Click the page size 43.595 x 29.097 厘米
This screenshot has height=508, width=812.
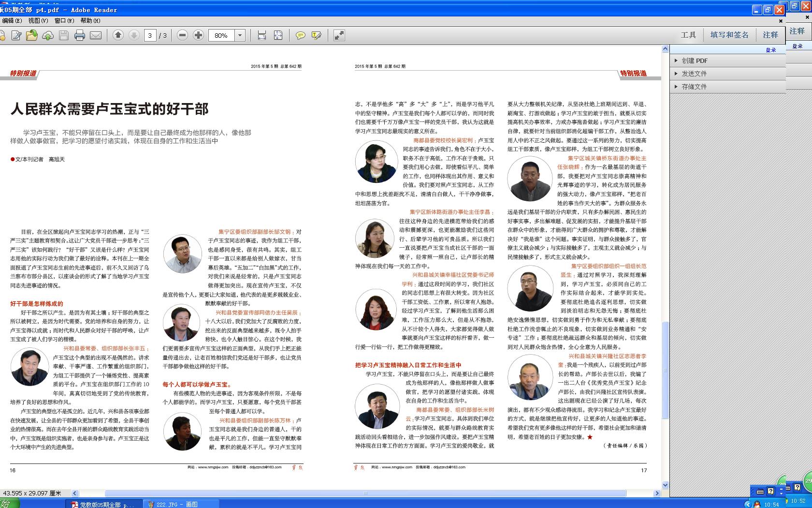[x=32, y=493]
